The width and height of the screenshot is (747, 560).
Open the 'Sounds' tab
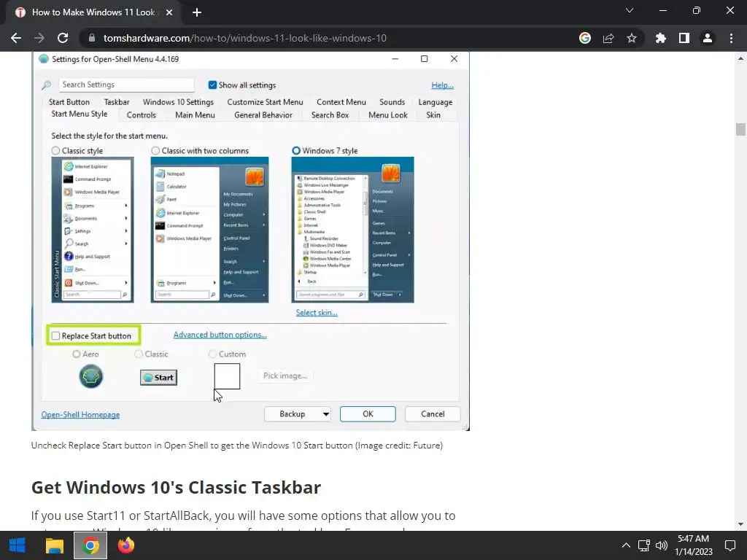pyautogui.click(x=392, y=102)
